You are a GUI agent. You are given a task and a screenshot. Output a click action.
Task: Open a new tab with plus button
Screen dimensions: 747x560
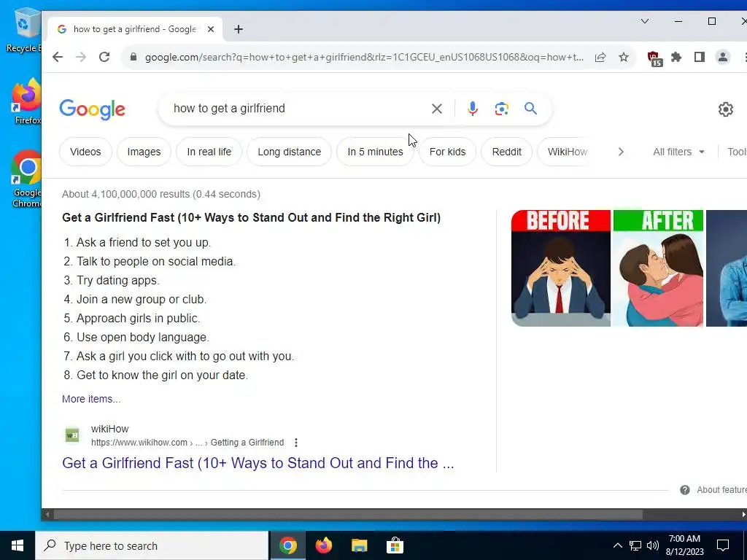click(x=239, y=29)
